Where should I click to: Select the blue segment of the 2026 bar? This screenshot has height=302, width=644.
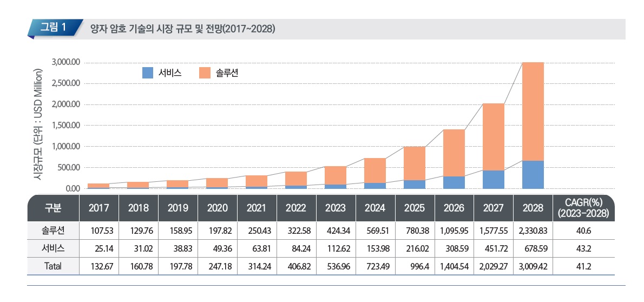tap(454, 182)
